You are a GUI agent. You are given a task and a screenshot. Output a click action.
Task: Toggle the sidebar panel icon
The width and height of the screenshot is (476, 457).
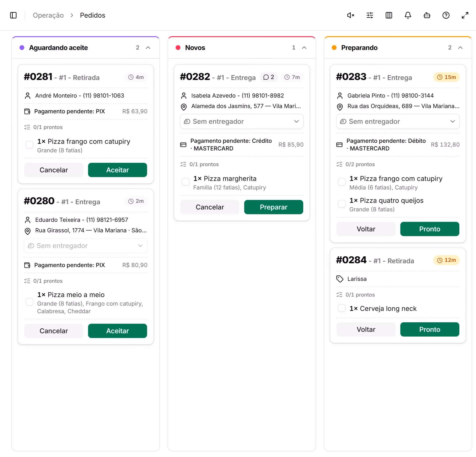[x=13, y=15]
